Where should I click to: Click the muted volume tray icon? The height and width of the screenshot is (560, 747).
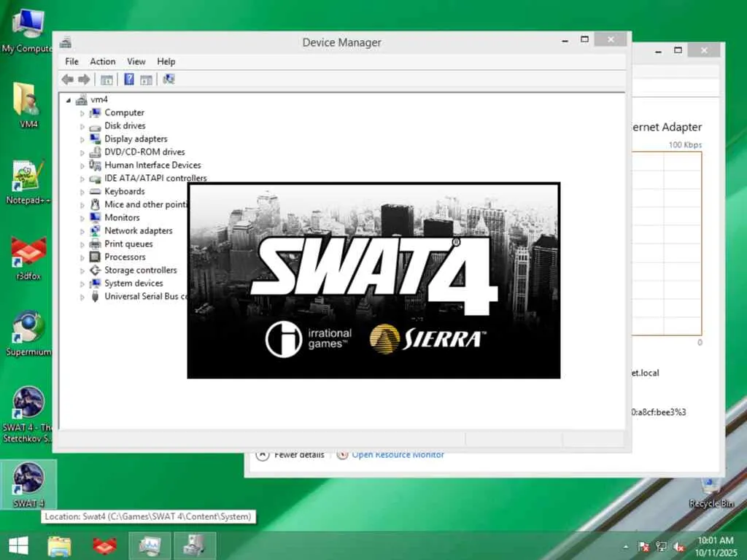pyautogui.click(x=679, y=547)
